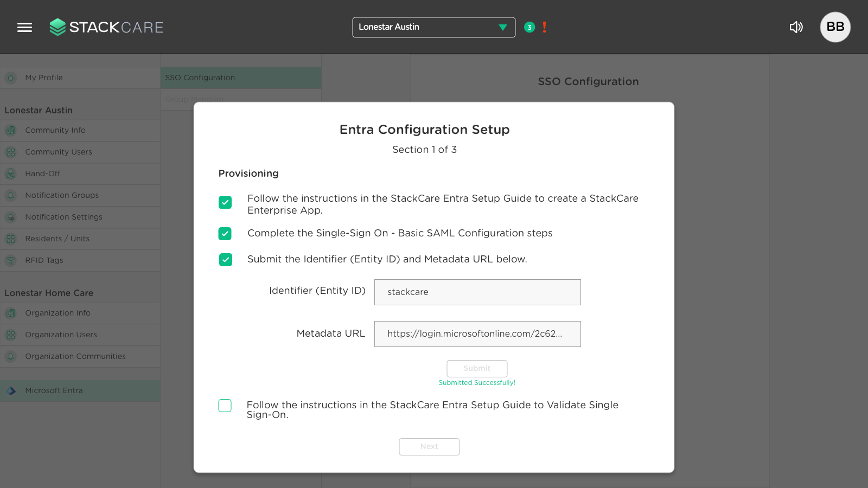Check the Validate Single Sign-On checkbox

pos(225,406)
